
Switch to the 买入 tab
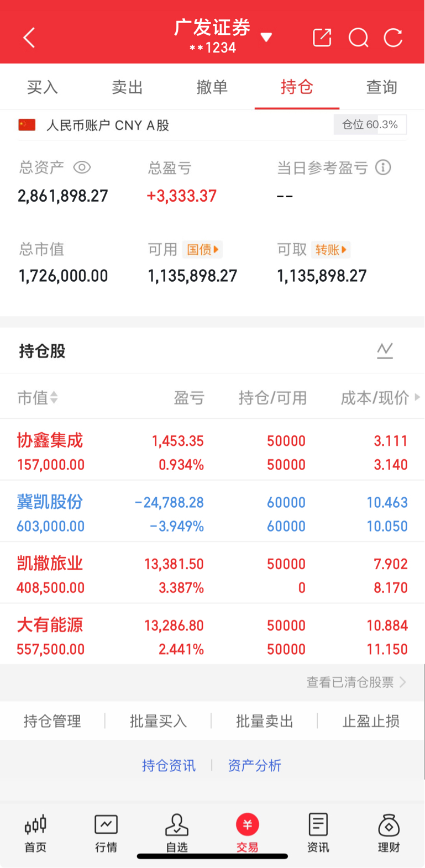[x=43, y=87]
